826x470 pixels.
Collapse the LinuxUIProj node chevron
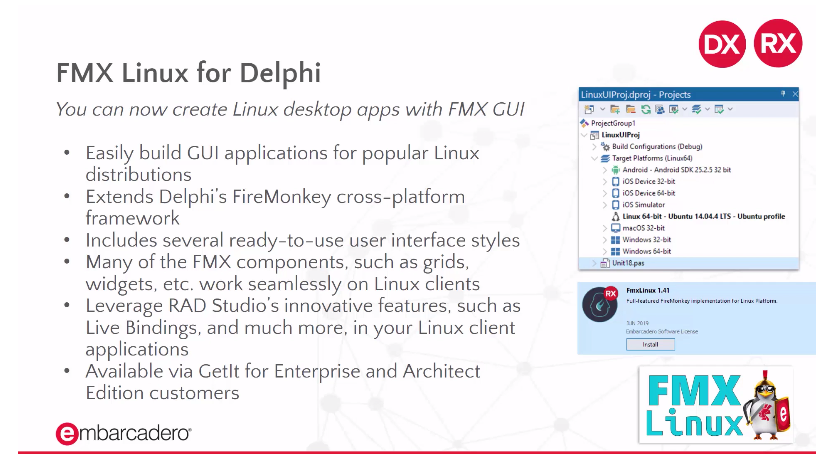pyautogui.click(x=584, y=135)
